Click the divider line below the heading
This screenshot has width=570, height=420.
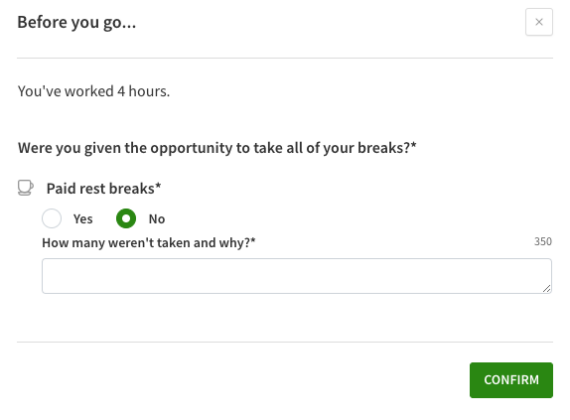tap(285, 58)
